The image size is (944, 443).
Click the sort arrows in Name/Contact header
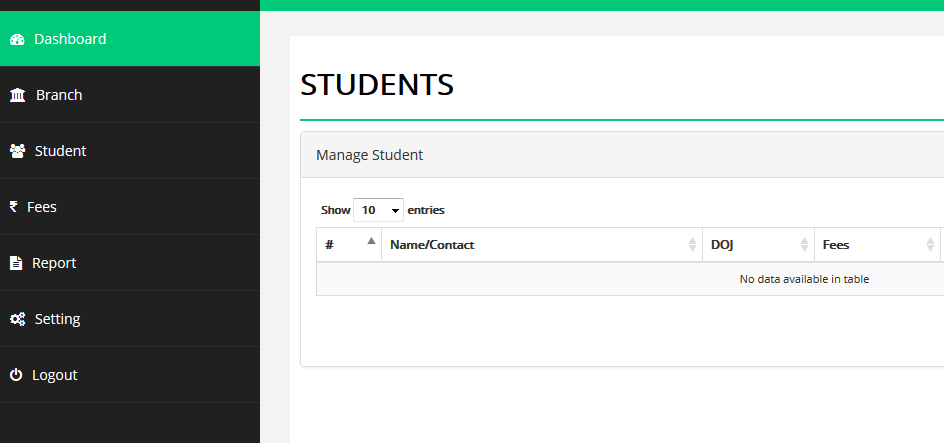click(x=692, y=244)
